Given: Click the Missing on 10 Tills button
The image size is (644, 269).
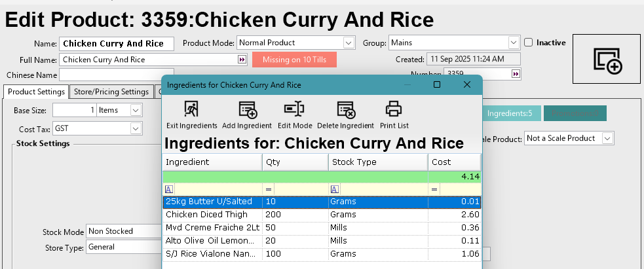Looking at the screenshot, I should click(x=294, y=60).
